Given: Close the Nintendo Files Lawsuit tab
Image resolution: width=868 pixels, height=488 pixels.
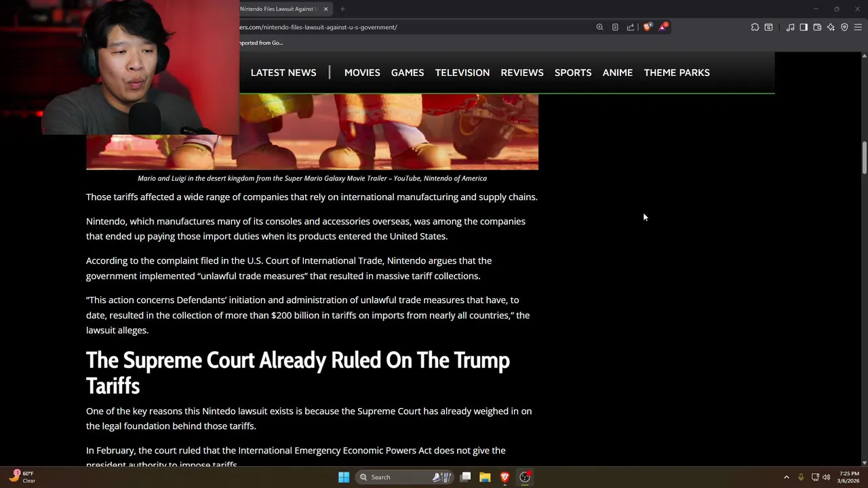Looking at the screenshot, I should 325,9.
